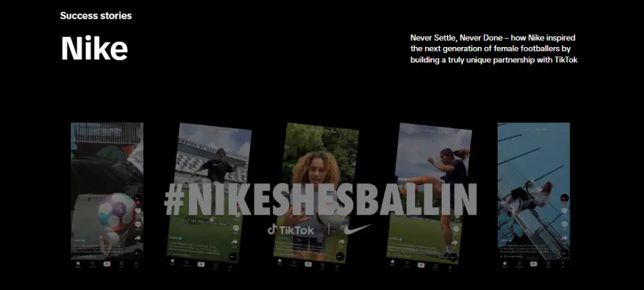Tap Home icon in stadium juggling phone
The image size is (644, 290).
172,261
